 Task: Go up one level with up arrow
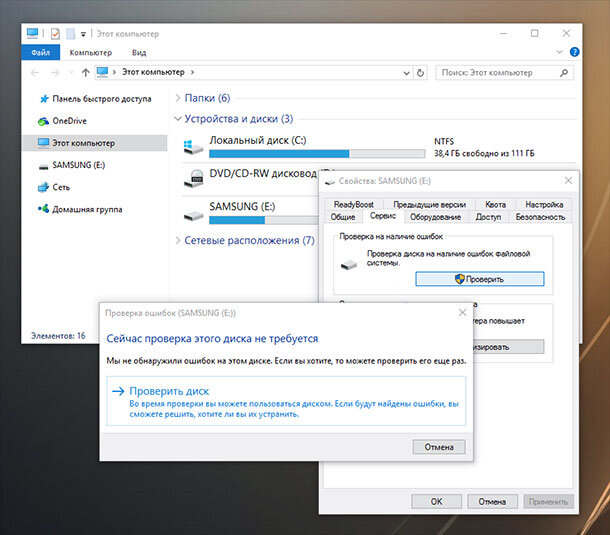pos(86,72)
